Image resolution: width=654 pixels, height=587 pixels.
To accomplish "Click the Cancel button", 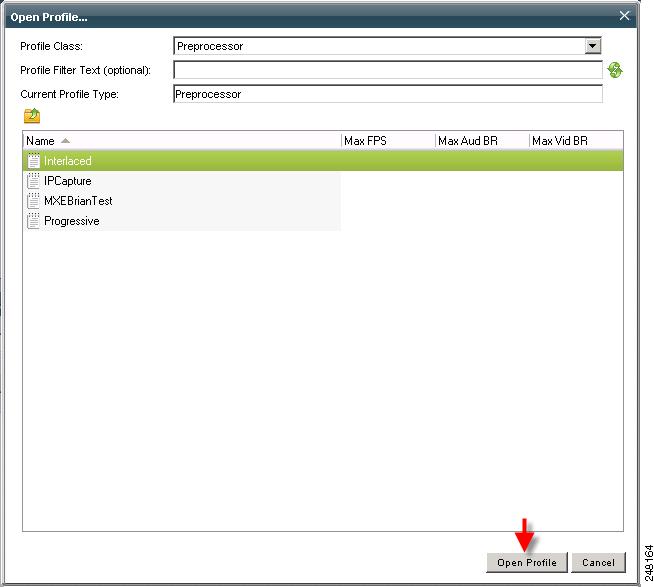I will point(599,562).
